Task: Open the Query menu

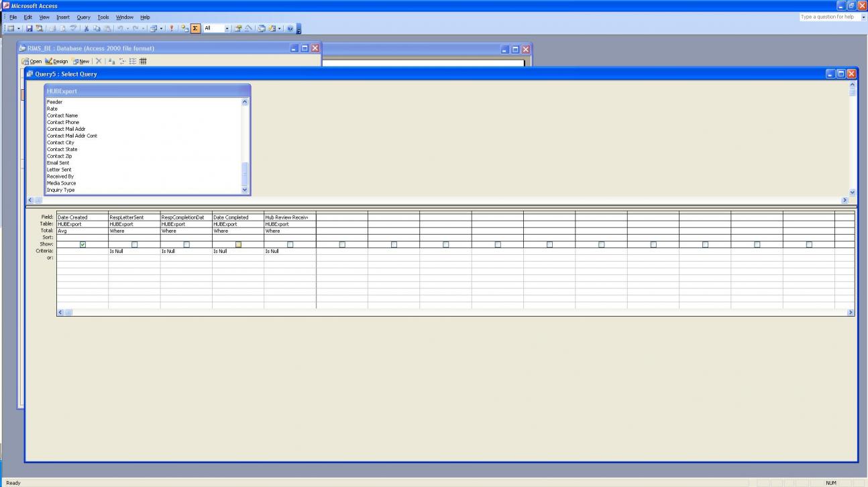Action: (83, 17)
